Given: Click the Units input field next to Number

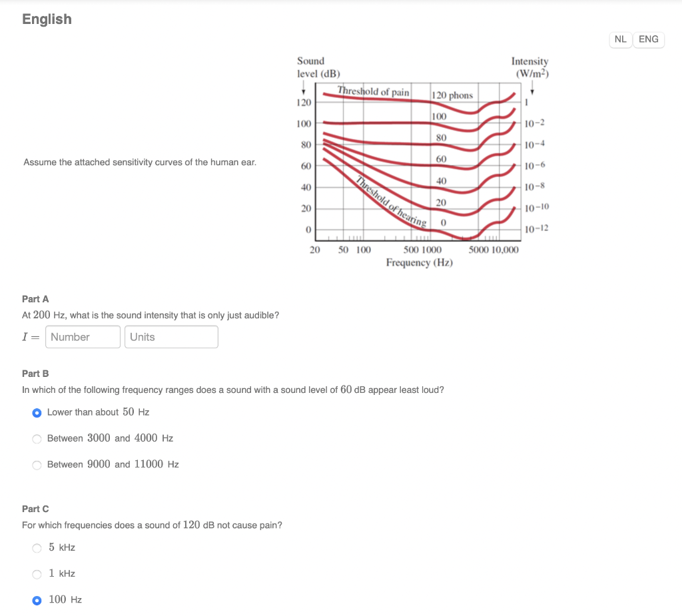Looking at the screenshot, I should click(170, 337).
